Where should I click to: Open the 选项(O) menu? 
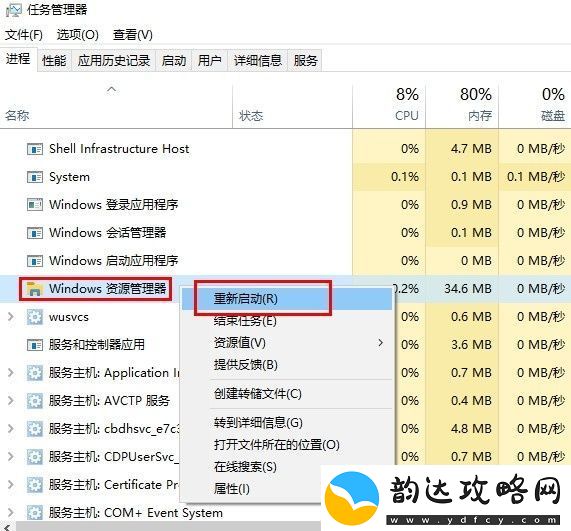(x=78, y=35)
